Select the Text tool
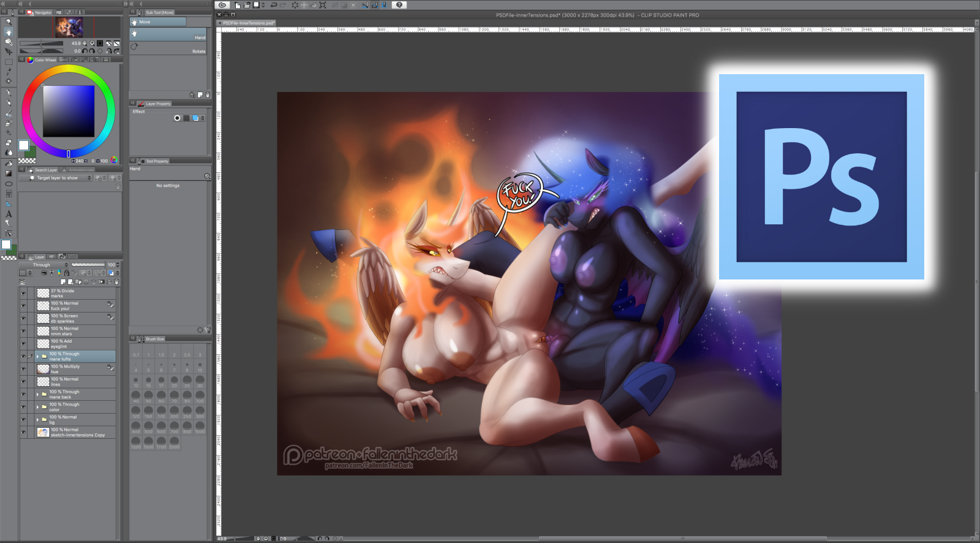Image resolution: width=980 pixels, height=543 pixels. [9, 214]
